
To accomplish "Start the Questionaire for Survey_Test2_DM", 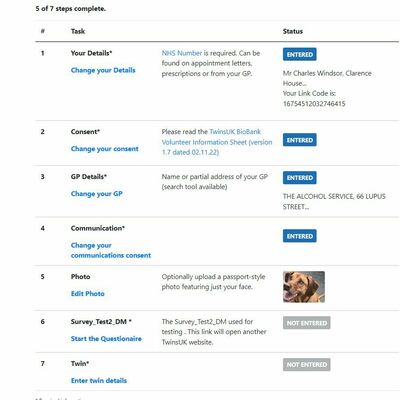I will (x=106, y=339).
